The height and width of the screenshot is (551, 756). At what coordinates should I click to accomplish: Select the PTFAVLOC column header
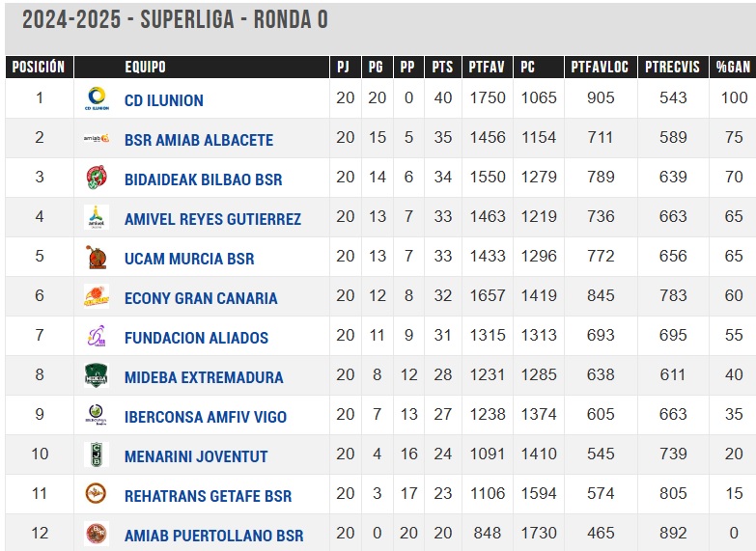coord(601,67)
